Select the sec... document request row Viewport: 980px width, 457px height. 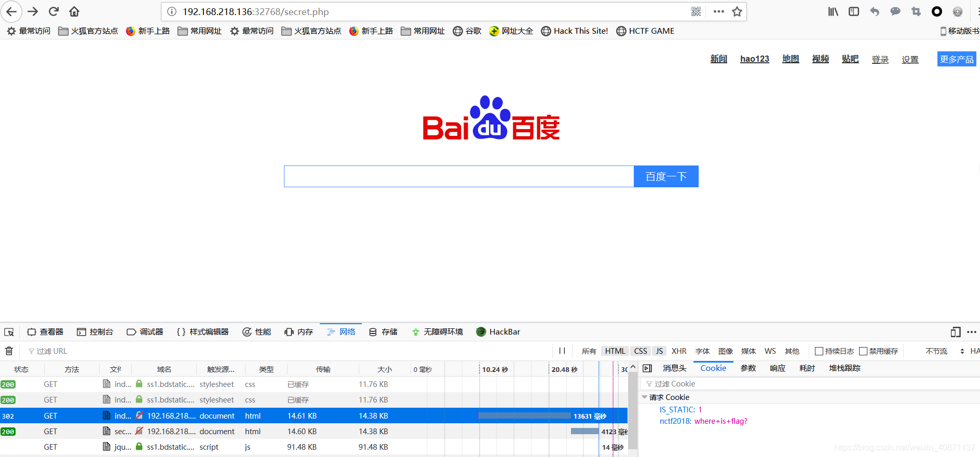coord(314,432)
